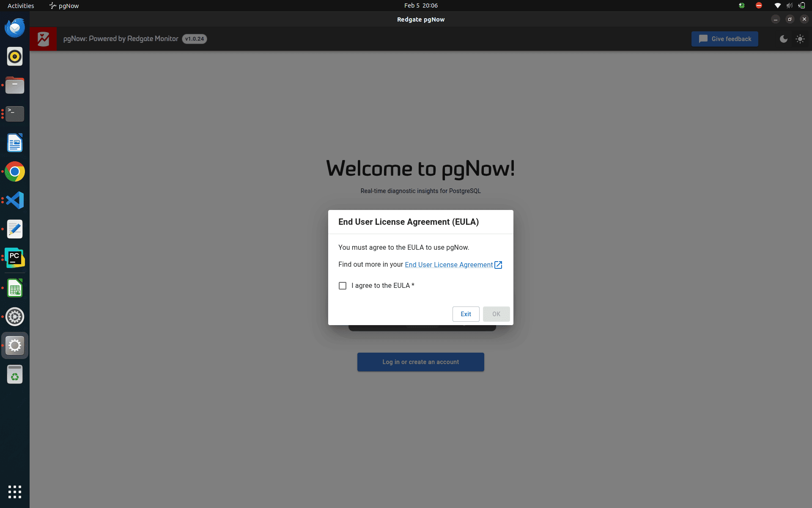Viewport: 812px width, 508px height.
Task: Launch Google Chrome from the dock
Action: [15, 171]
